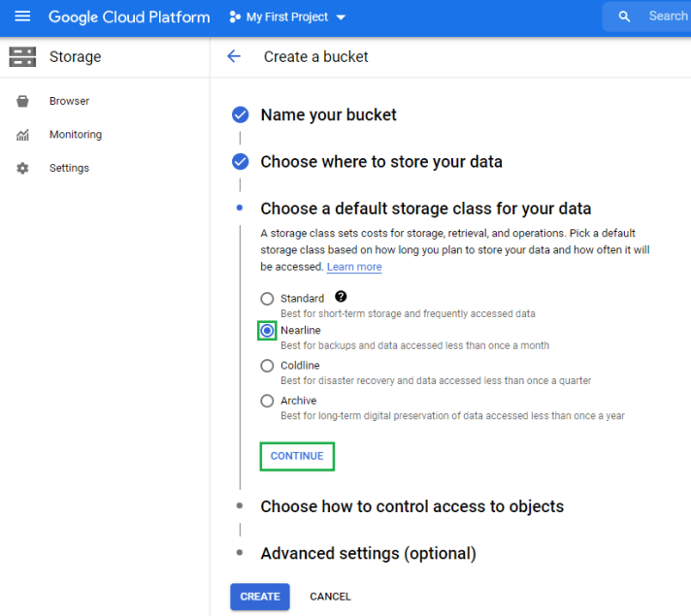Click the blue CREATE button
The image size is (691, 616).
pyautogui.click(x=259, y=597)
